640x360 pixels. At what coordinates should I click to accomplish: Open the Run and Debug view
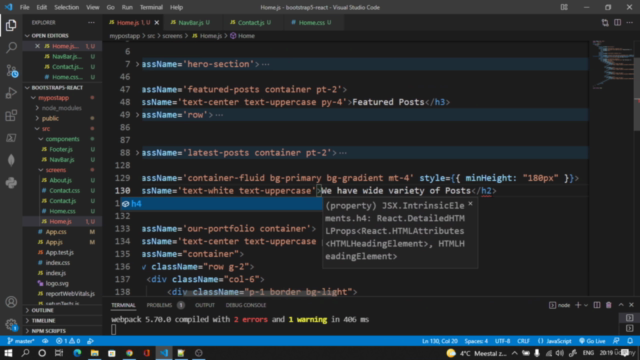point(11,93)
